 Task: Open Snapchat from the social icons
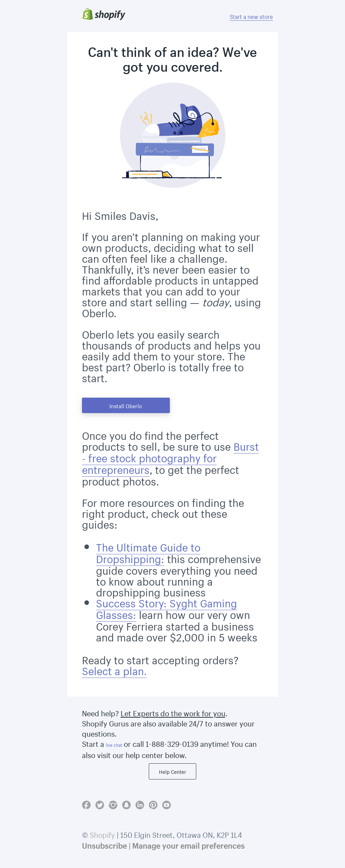click(x=126, y=805)
